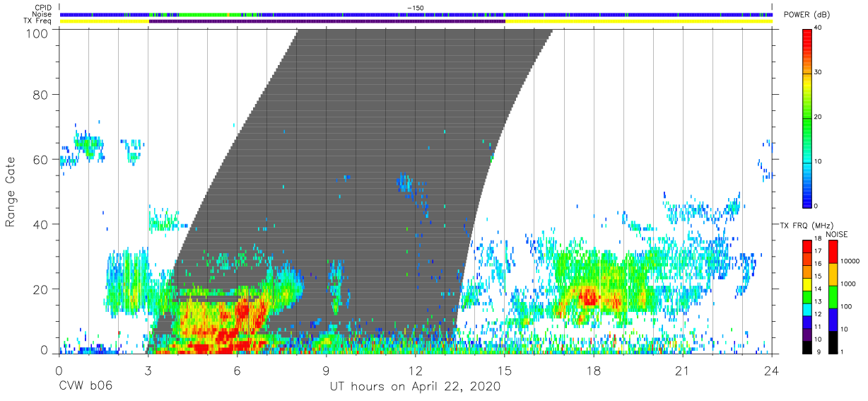Screen dimensions: 868x401
Task: Click the '20' tick on Range Gate axis
Action: point(42,289)
